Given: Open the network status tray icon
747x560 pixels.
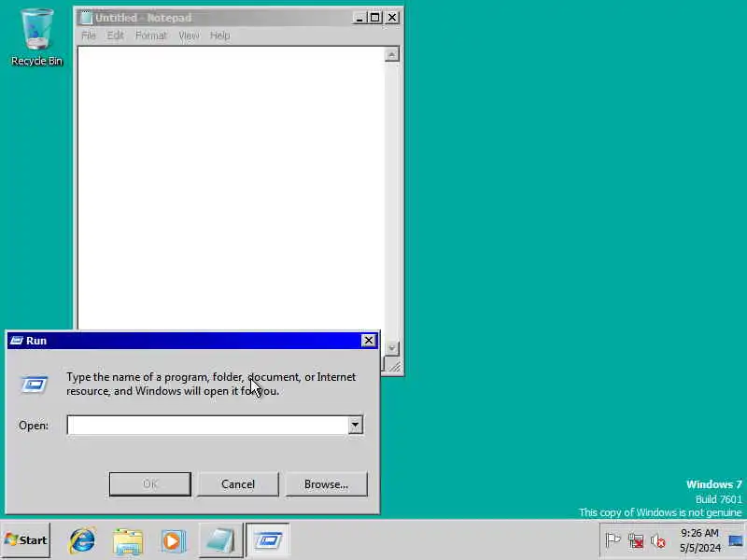Looking at the screenshot, I should pyautogui.click(x=636, y=540).
